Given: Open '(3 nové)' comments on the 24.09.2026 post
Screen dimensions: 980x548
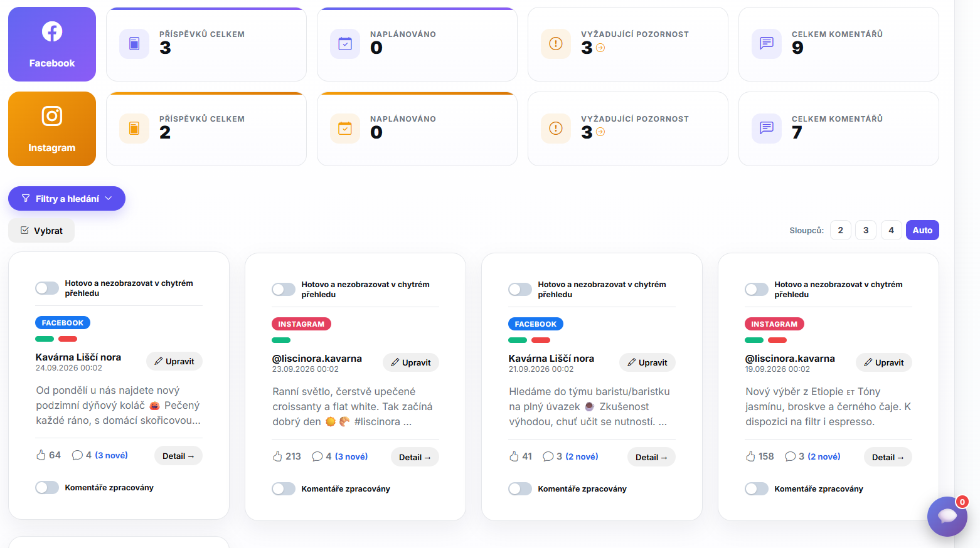Looking at the screenshot, I should (x=112, y=455).
